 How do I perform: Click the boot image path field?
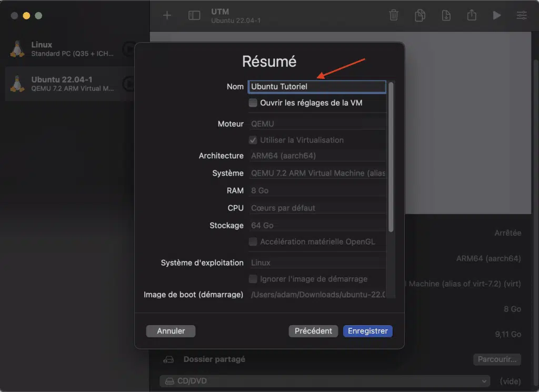coord(317,295)
